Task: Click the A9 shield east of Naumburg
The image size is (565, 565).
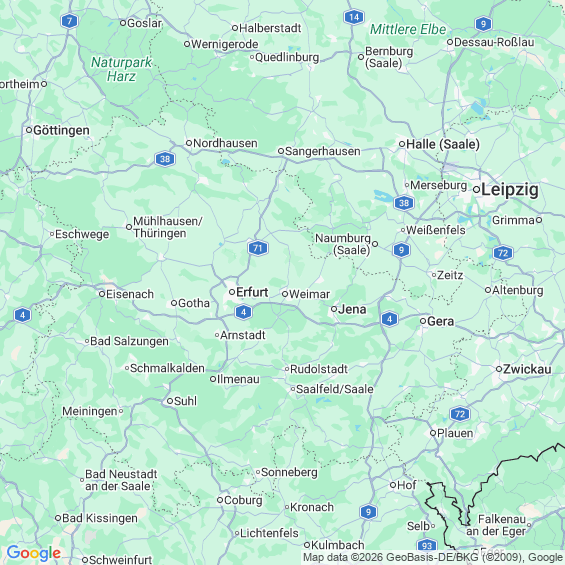Action: 401,250
